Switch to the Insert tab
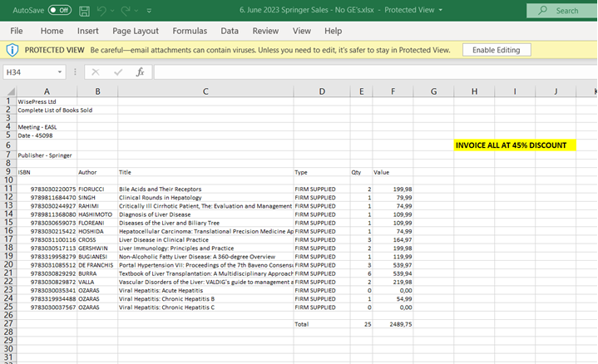 tap(87, 31)
